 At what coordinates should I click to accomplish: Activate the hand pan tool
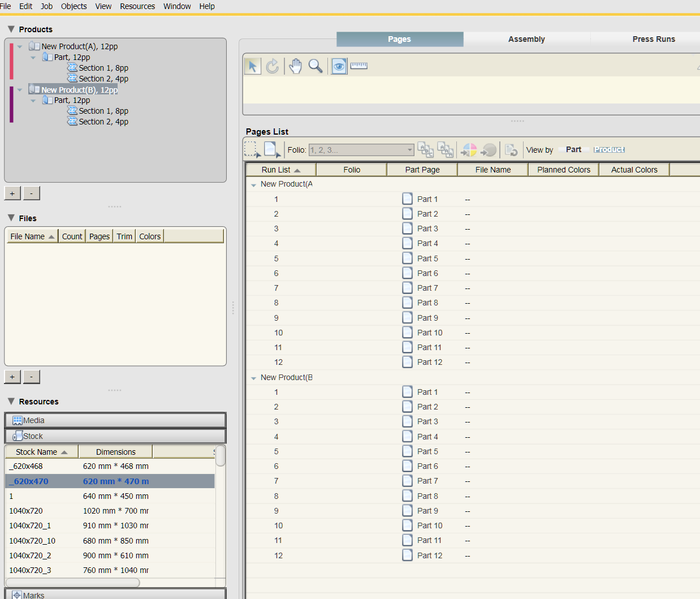click(295, 66)
